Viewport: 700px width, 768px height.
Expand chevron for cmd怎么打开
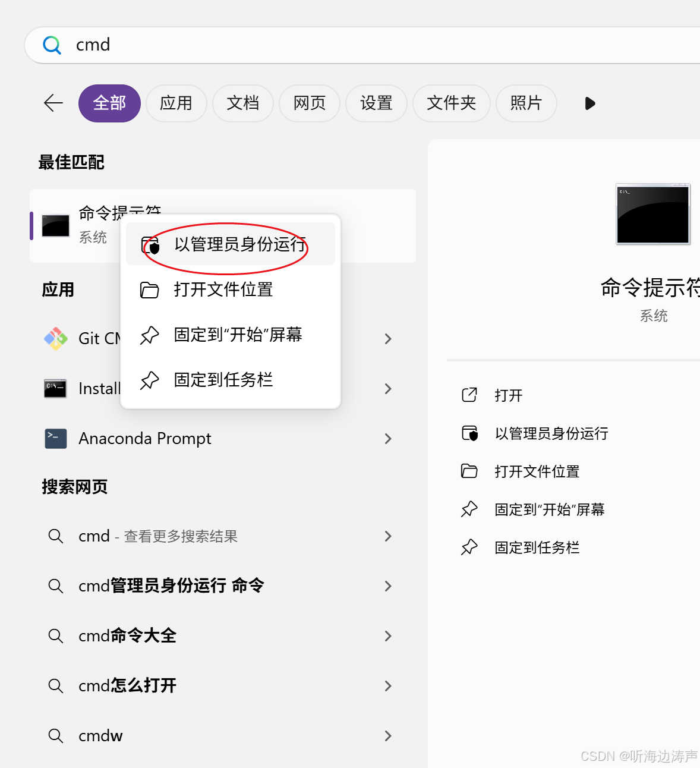tap(388, 686)
